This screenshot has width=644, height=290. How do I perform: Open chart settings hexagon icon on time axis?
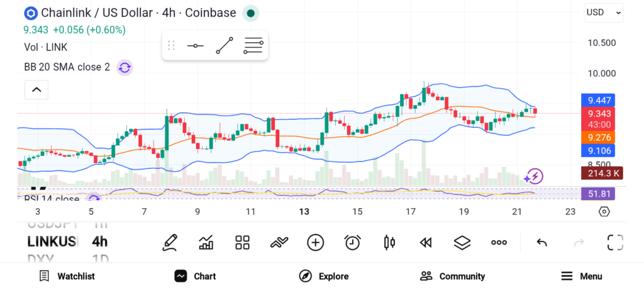[604, 211]
